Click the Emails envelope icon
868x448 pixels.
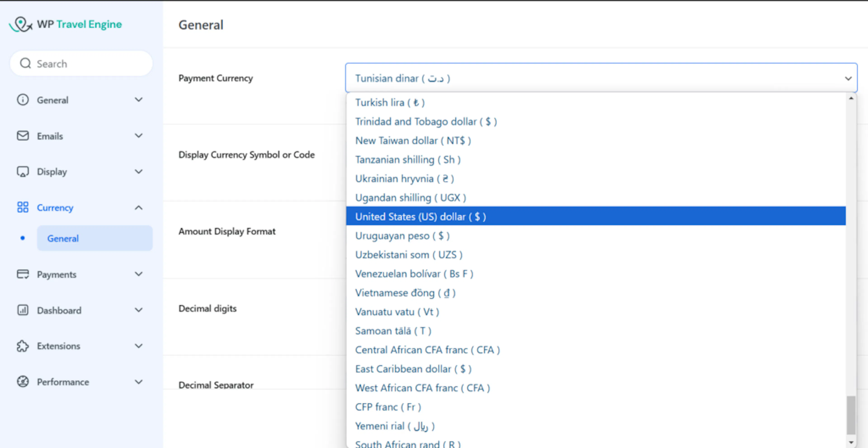pos(23,136)
